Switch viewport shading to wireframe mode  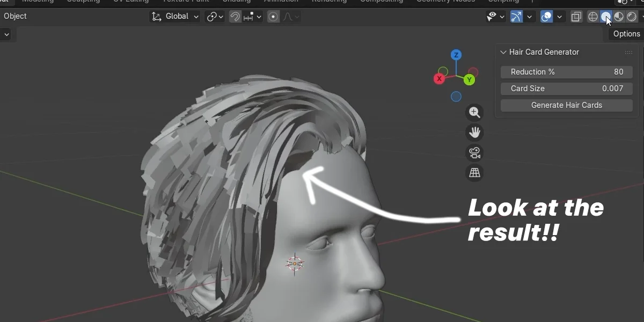pos(593,16)
